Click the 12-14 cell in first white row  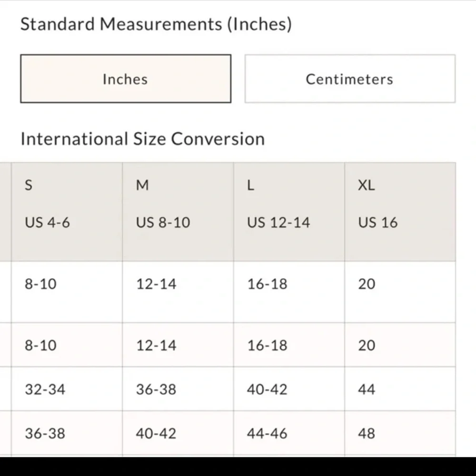coord(178,292)
